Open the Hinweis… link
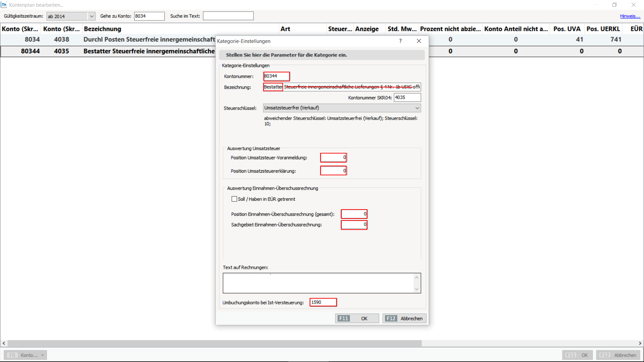This screenshot has width=644, height=362. [630, 16]
